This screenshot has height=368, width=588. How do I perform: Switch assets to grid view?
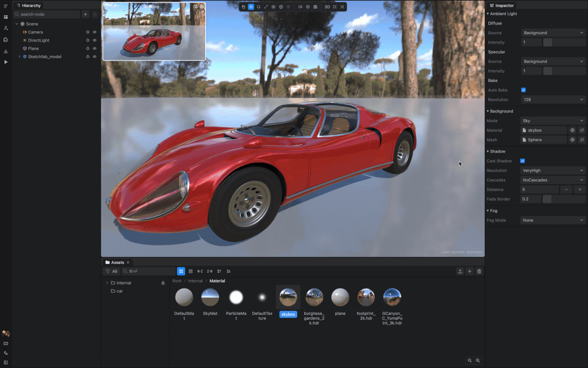coord(181,271)
